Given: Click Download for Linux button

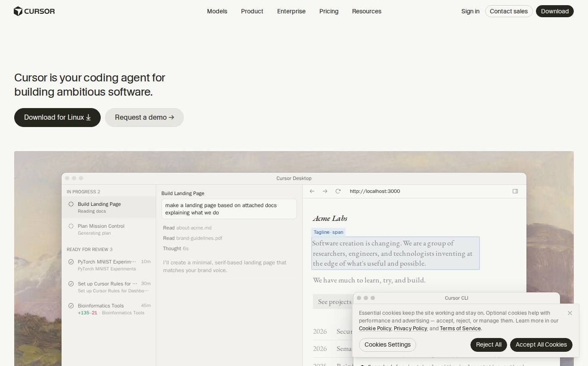Looking at the screenshot, I should pos(57,118).
